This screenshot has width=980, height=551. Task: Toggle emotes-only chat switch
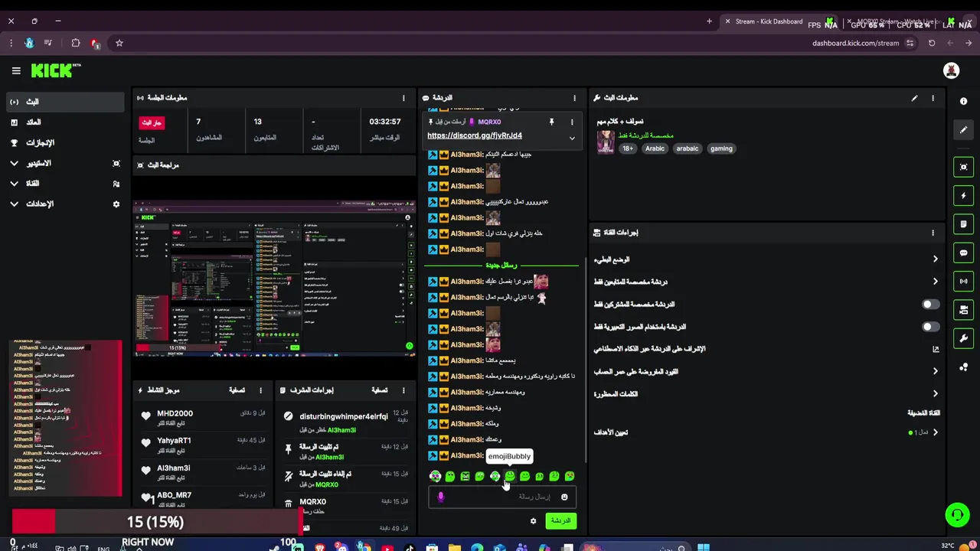point(929,327)
